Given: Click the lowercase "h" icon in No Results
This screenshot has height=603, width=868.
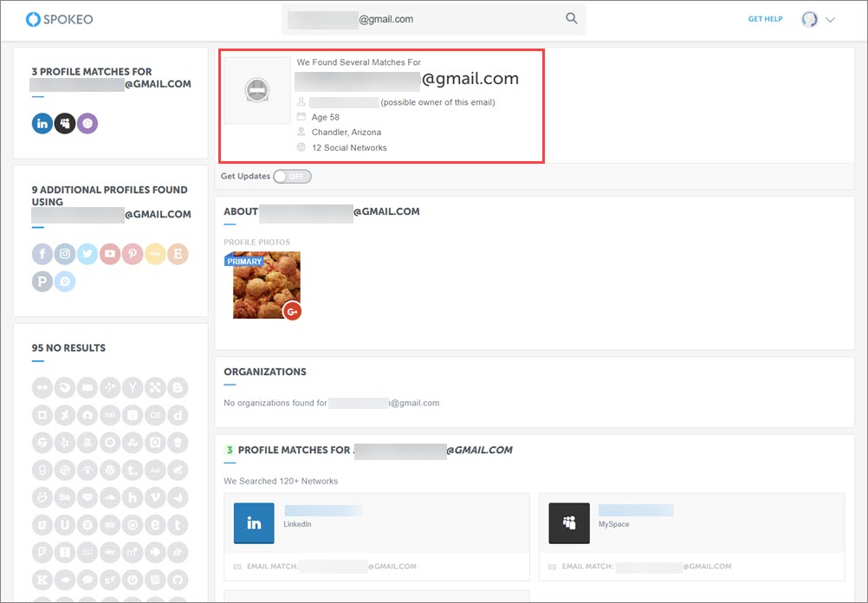Looking at the screenshot, I should (133, 497).
